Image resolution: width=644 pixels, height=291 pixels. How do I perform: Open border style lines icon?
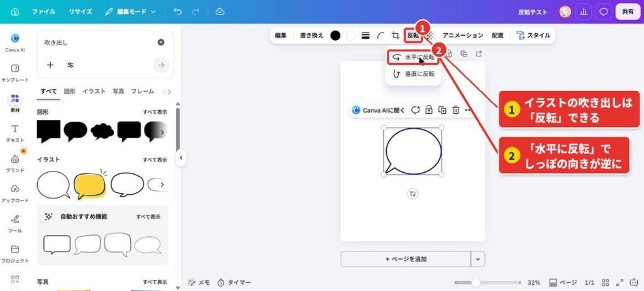click(x=365, y=35)
